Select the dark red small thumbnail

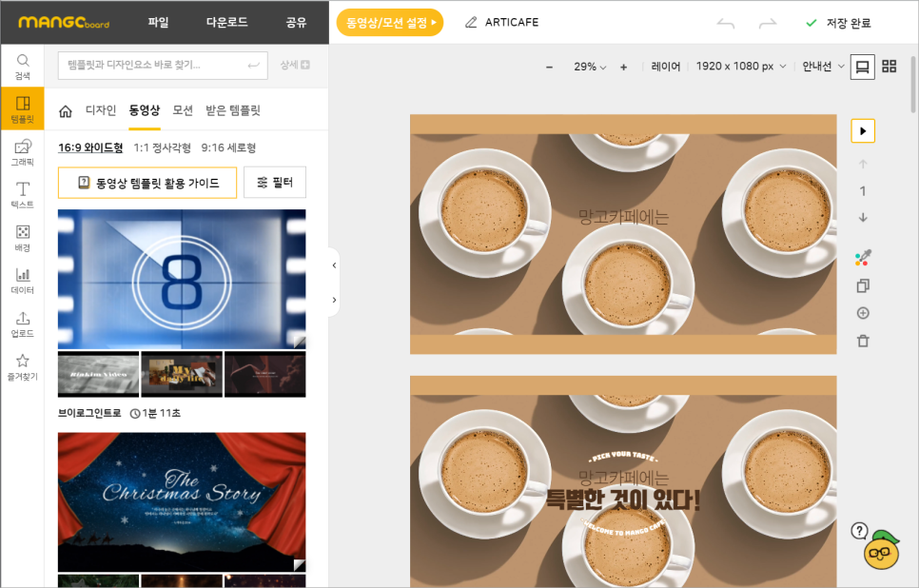tap(264, 374)
